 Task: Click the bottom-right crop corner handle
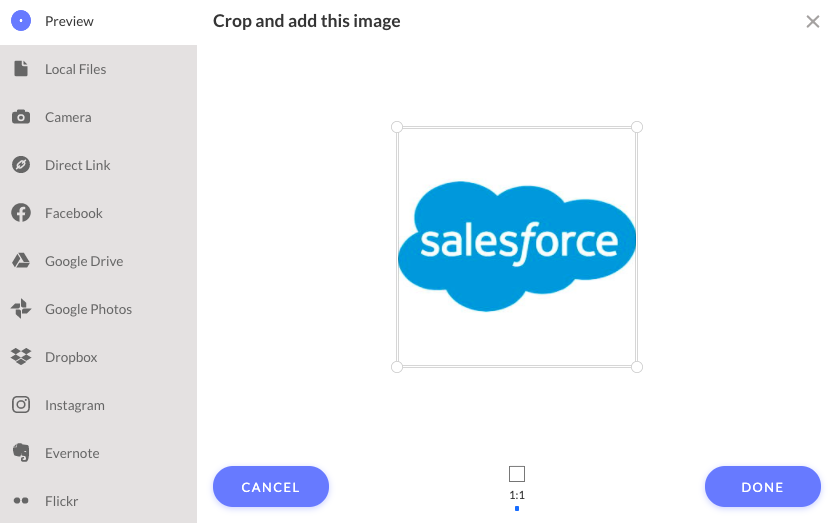(x=636, y=367)
